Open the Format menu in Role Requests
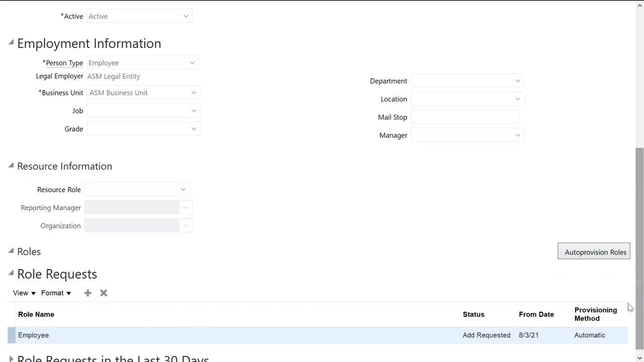This screenshot has height=362, width=644. point(56,293)
